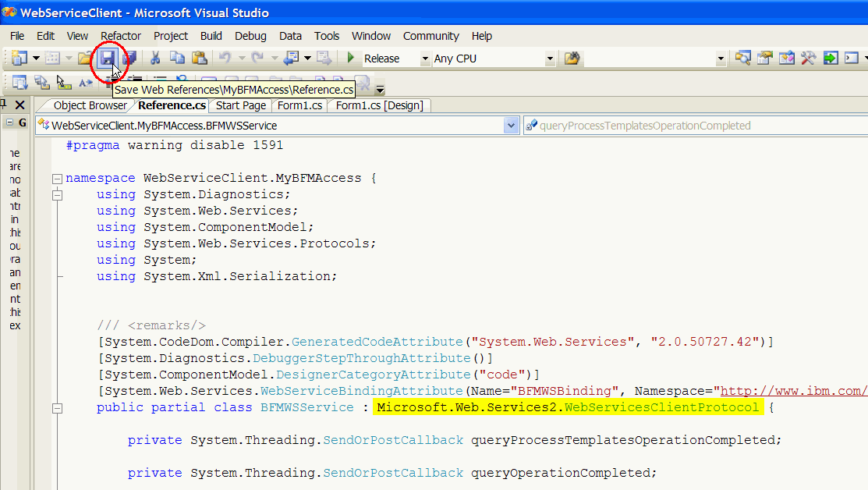This screenshot has width=868, height=490.
Task: Open the text editor toolbar options arrow
Action: 380,89
